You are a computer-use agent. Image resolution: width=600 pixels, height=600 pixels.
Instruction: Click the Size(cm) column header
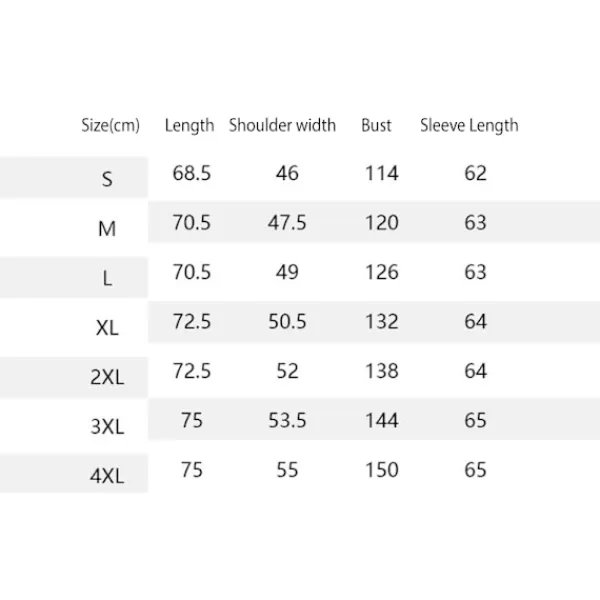[110, 126]
